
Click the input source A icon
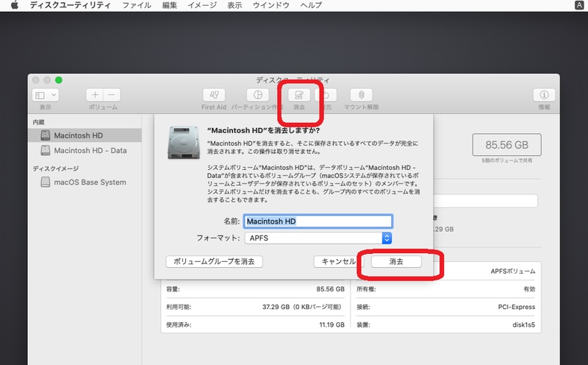(578, 5)
